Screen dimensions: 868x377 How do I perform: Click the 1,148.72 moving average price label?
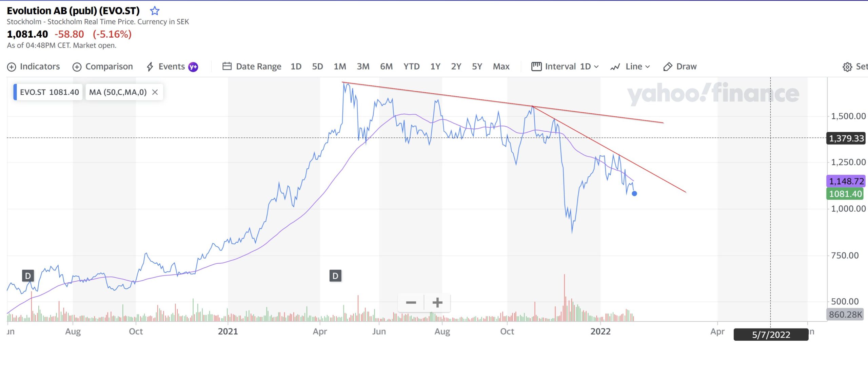(x=846, y=181)
